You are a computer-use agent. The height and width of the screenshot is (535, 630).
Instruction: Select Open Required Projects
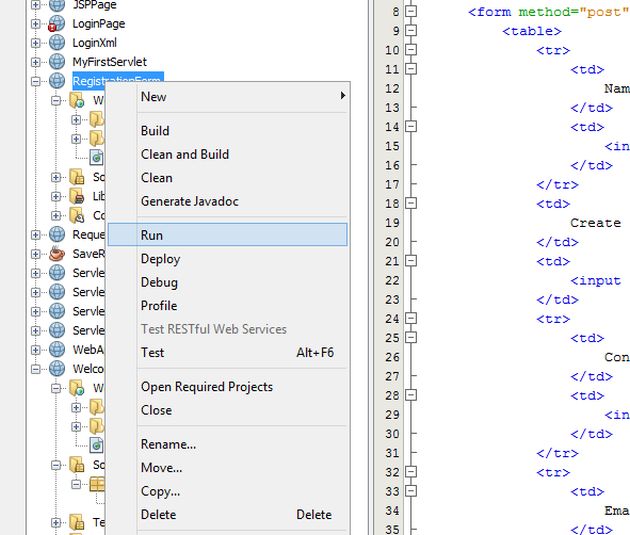click(x=228, y=386)
